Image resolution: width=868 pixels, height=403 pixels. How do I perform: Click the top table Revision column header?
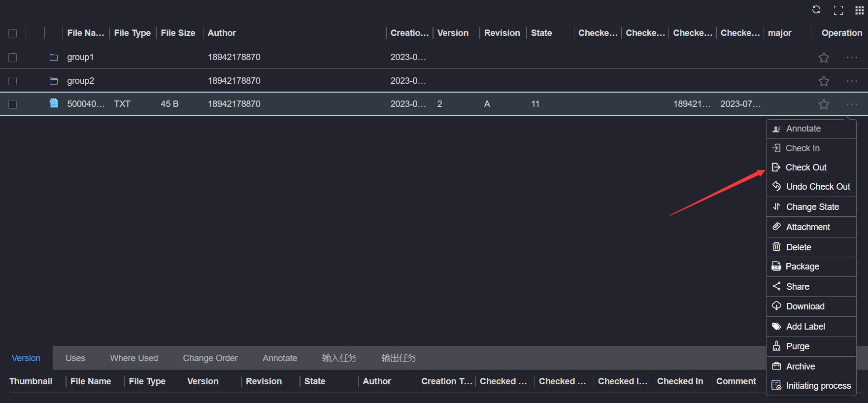[502, 33]
